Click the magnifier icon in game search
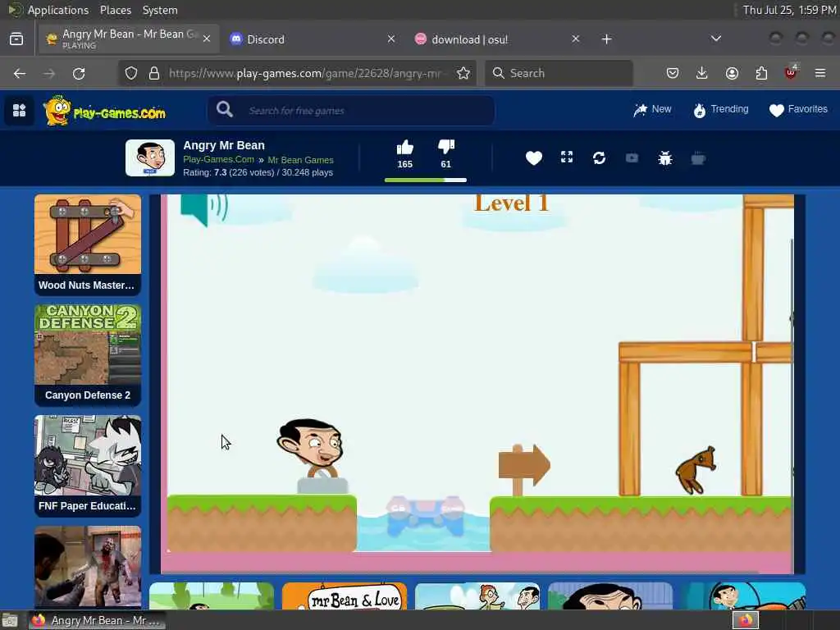 [225, 110]
